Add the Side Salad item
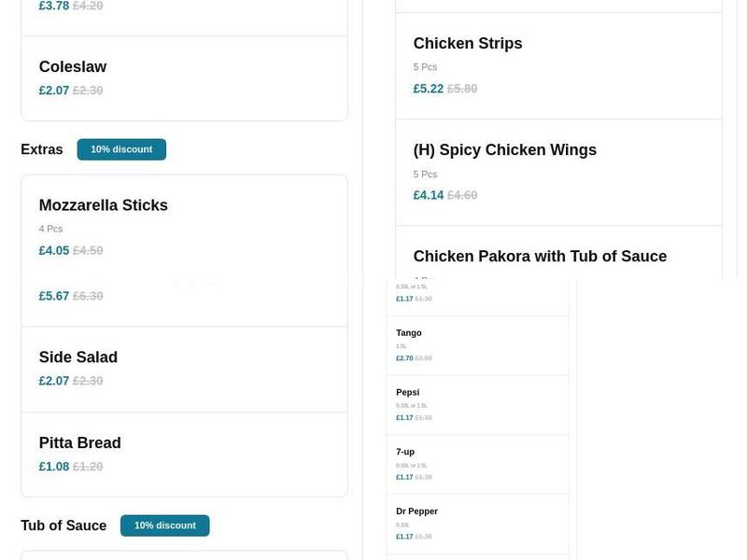747x560 pixels. [78, 357]
